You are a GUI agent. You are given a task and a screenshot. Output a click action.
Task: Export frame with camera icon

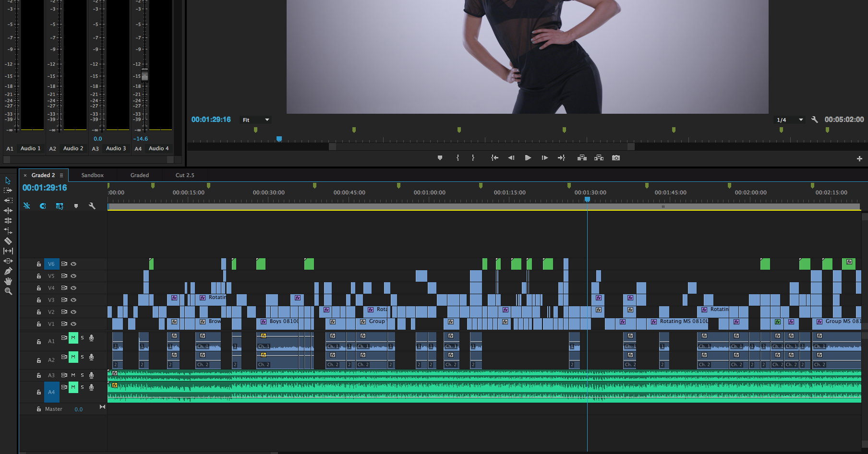616,158
